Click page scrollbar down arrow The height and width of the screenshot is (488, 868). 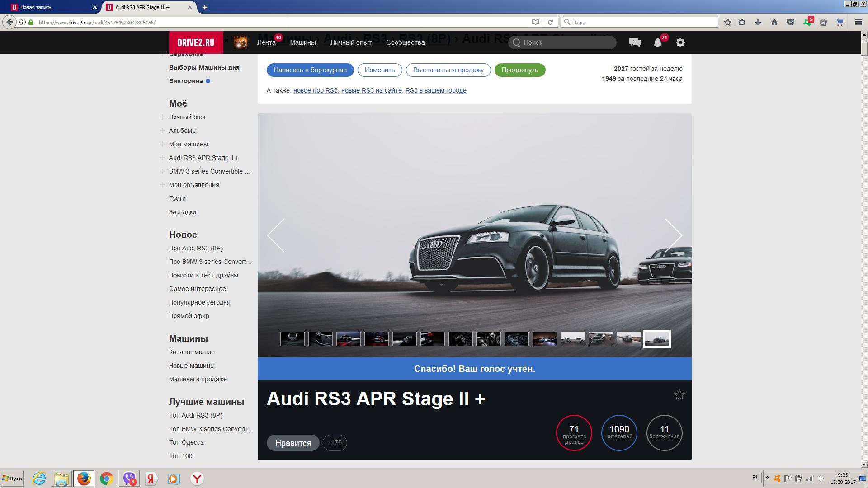pos(864,464)
